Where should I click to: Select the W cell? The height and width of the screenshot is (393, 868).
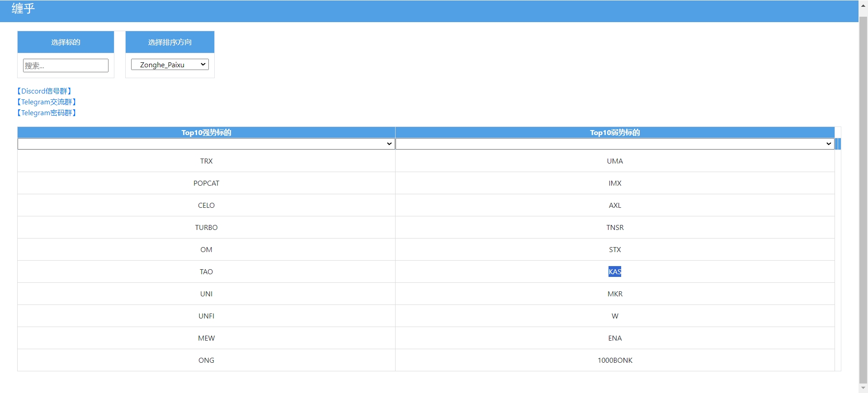point(615,316)
